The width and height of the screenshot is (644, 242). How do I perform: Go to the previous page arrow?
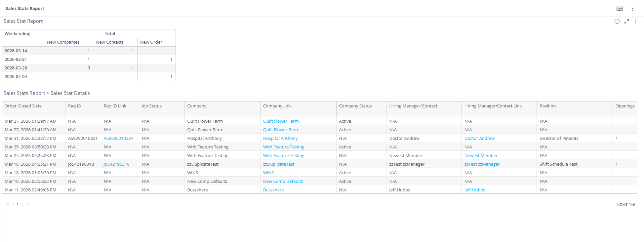13,205
